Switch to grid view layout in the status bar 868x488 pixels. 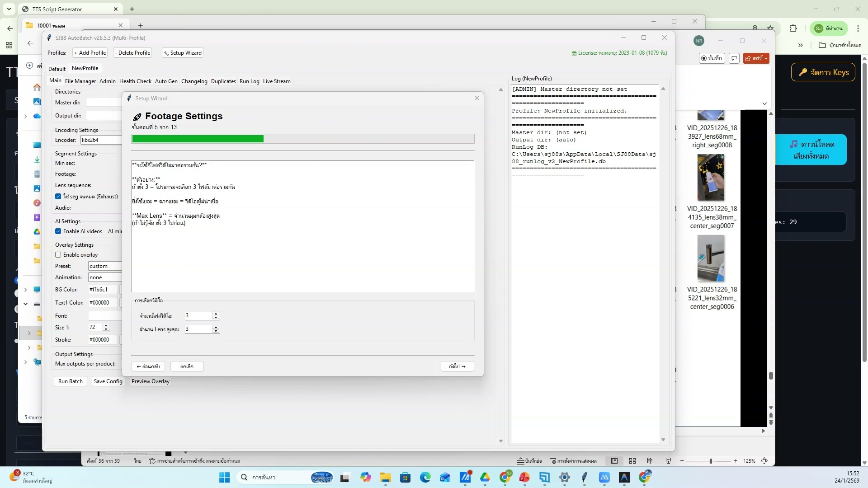632,461
